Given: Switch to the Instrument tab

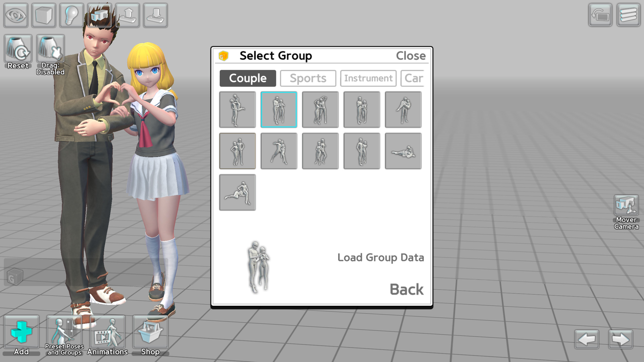Looking at the screenshot, I should click(x=368, y=78).
